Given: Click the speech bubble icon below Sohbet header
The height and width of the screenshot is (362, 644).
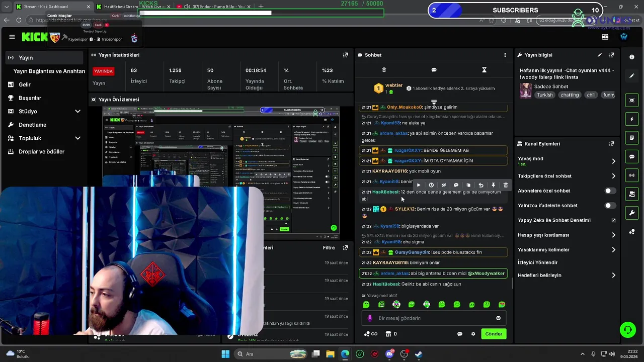Looking at the screenshot, I should [x=434, y=70].
